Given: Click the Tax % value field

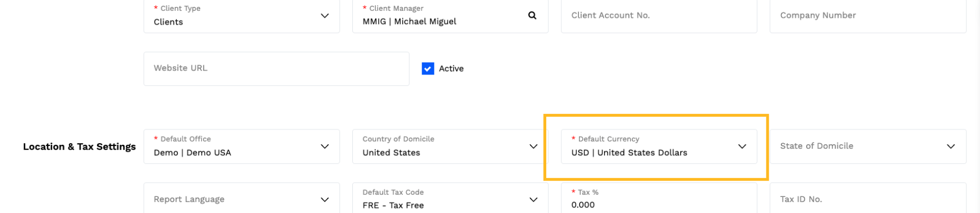Looking at the screenshot, I should [x=659, y=199].
